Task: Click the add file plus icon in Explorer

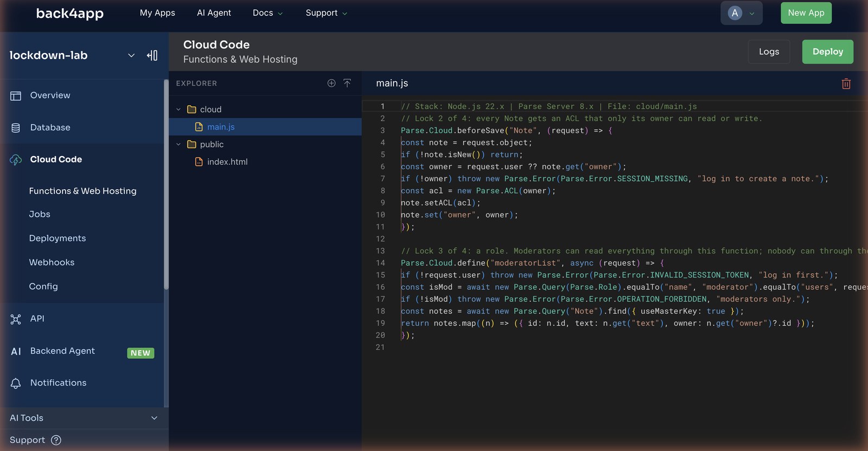Action: (331, 83)
